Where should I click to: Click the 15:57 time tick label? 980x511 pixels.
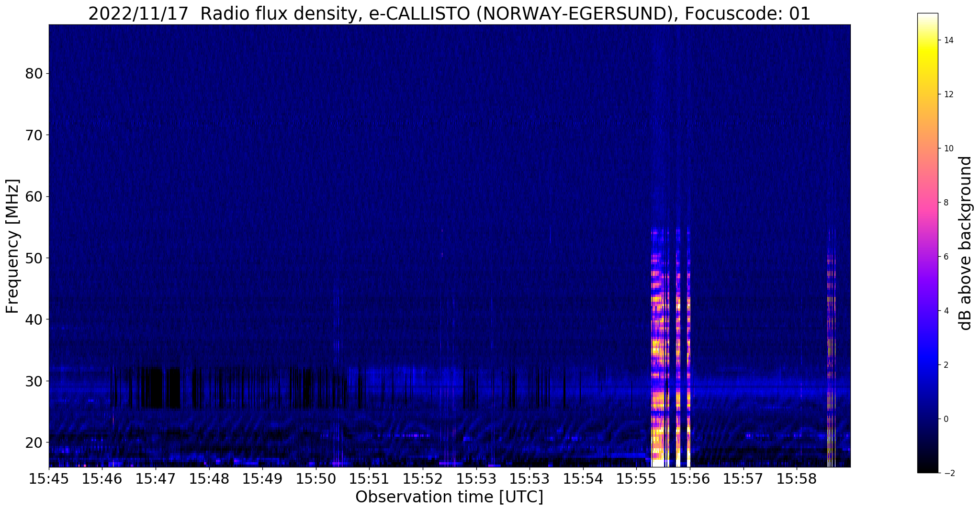743,479
